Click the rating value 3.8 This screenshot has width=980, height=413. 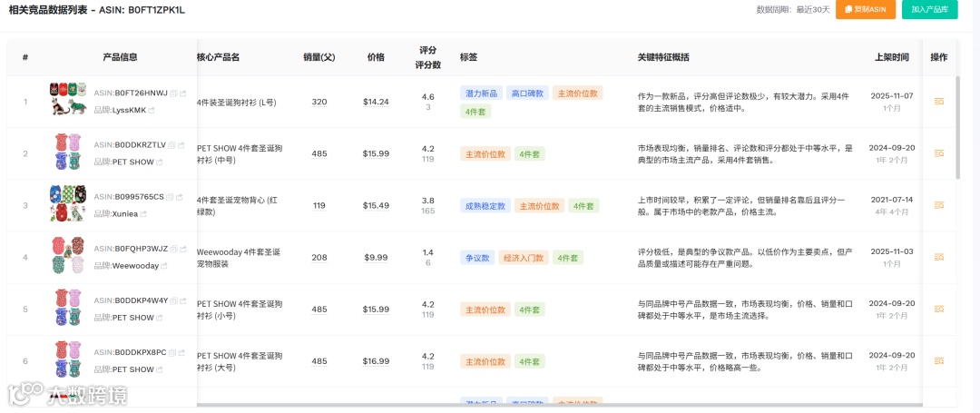428,201
